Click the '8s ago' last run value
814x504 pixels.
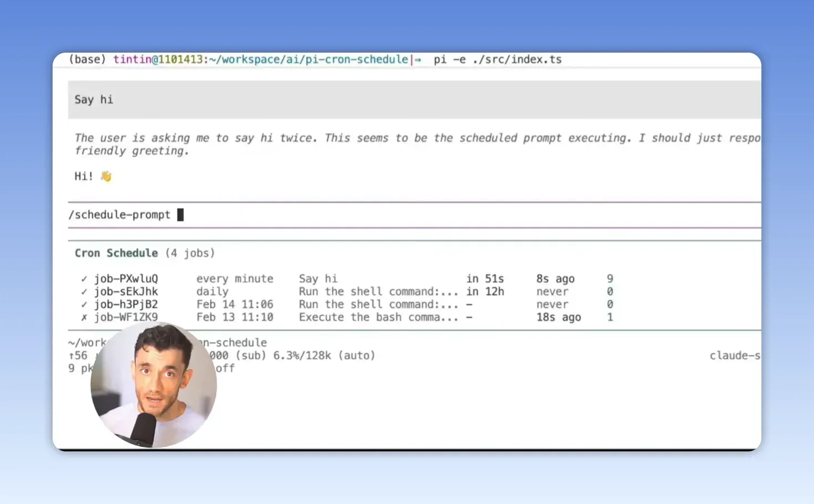pos(555,279)
